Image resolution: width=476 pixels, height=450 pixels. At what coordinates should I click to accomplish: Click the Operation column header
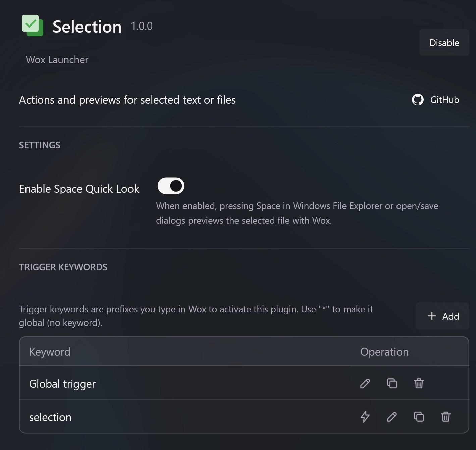pos(384,352)
